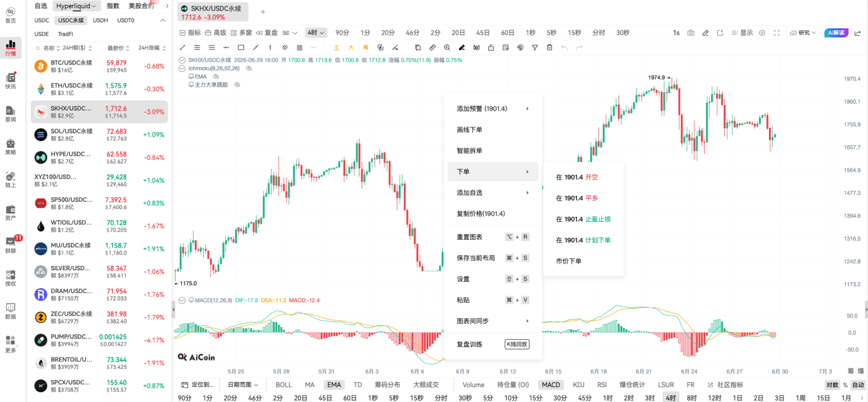Click the 6月 15 date on the time axis
This screenshot has width=868, height=402.
(553, 372)
